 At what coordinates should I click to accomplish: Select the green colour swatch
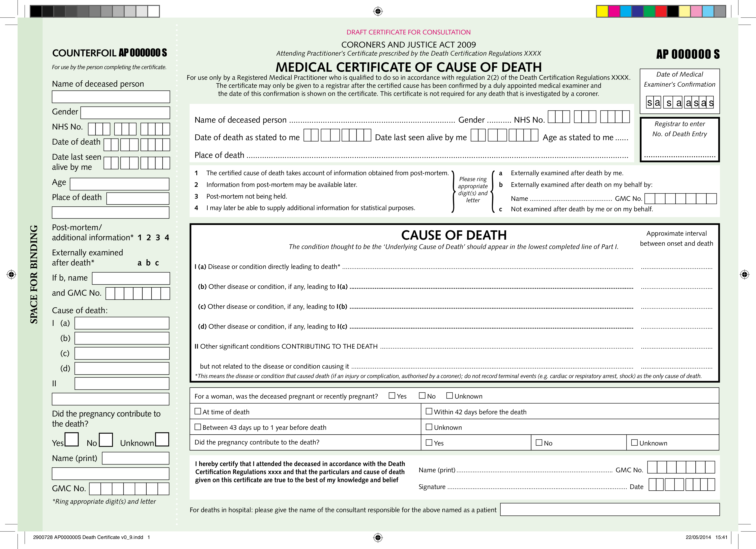[649, 11]
